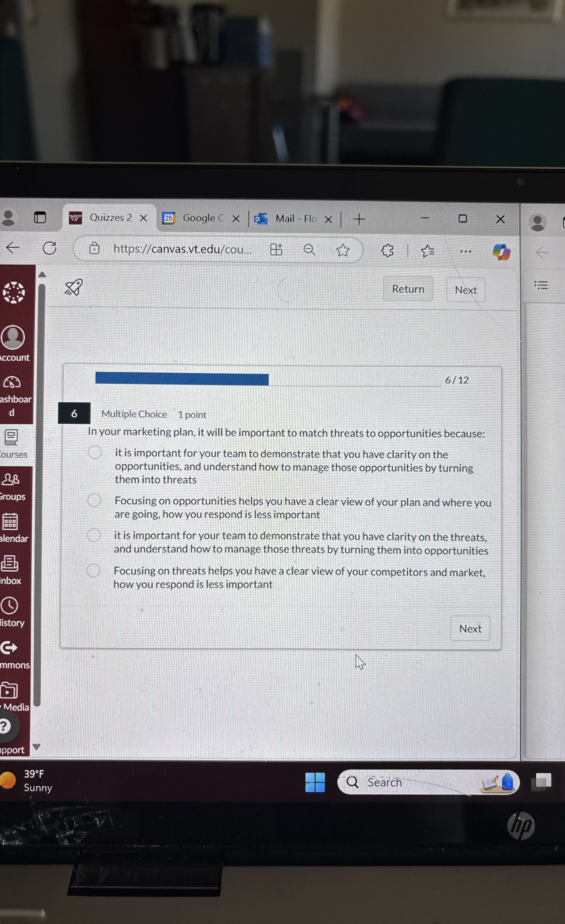Image resolution: width=565 pixels, height=924 pixels.
Task: Open the Groups sidebar icon
Action: [x=11, y=480]
